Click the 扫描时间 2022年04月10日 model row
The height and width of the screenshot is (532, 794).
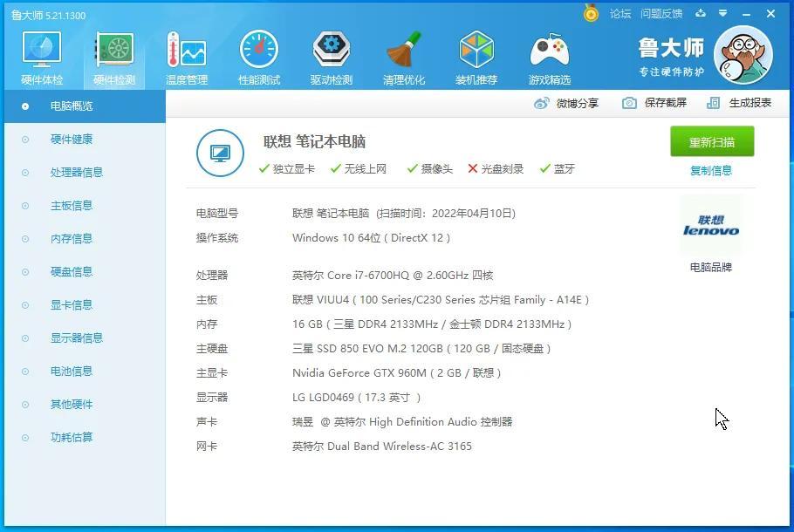[404, 214]
